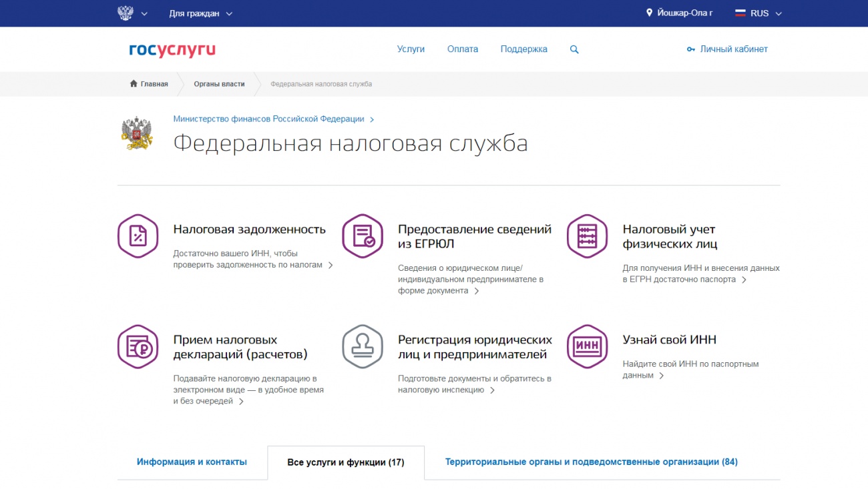Screen dimensions: 868x489
Task: Open search with the magnifier icon
Action: point(574,49)
